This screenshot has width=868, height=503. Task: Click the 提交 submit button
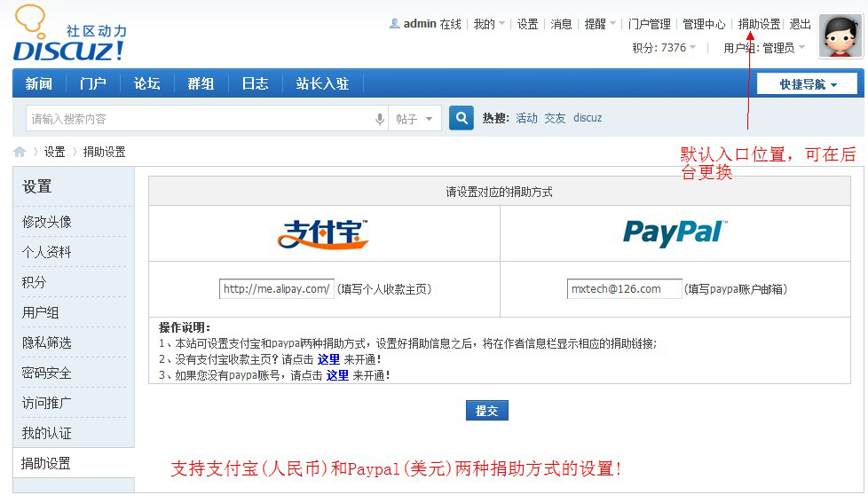(x=486, y=411)
